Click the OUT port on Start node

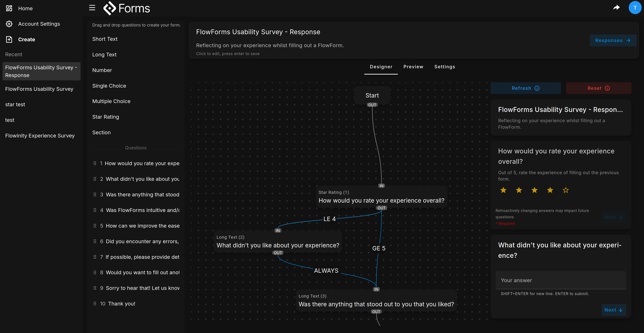pyautogui.click(x=372, y=105)
